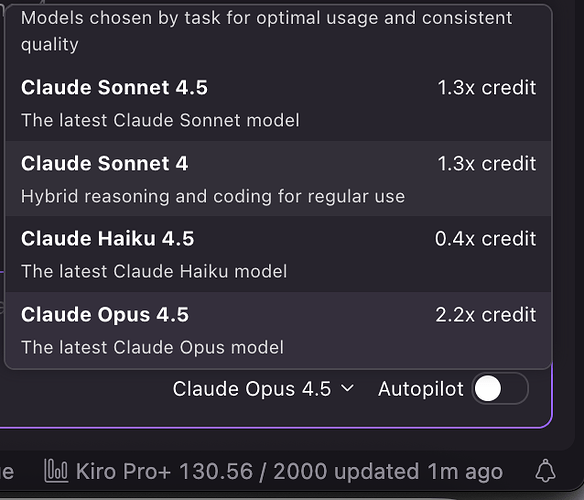Click the 0.4x credit label for Haiku

point(486,239)
